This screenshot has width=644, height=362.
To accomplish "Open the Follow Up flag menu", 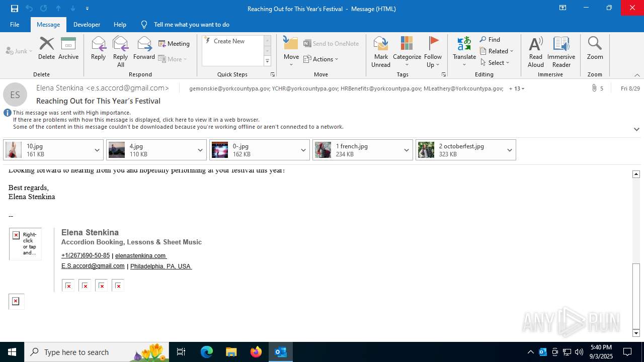I will click(x=433, y=52).
